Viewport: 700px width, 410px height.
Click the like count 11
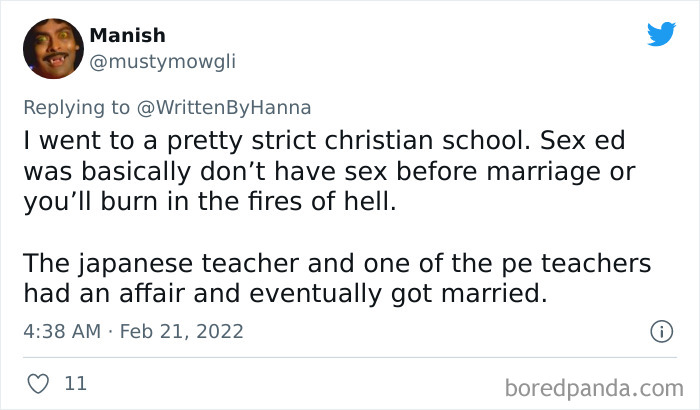click(74, 383)
